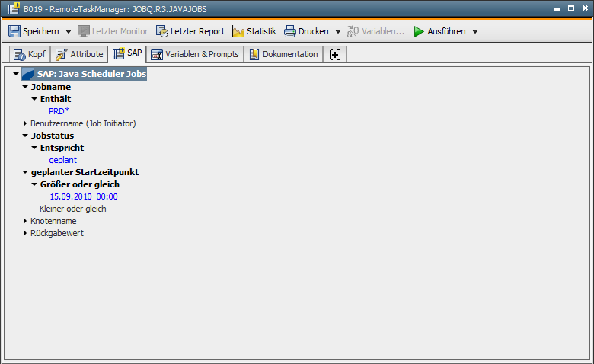Click the Variablen & Prompts tab icon
The image size is (594, 364).
pos(157,55)
